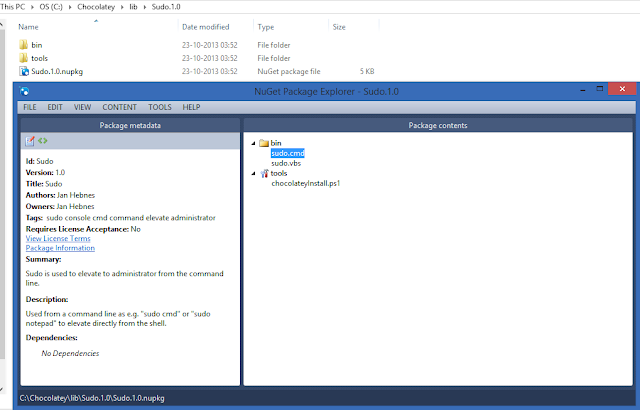Maximize the NuGet Package Explorer window
This screenshot has height=410, width=640.
coord(600,89)
